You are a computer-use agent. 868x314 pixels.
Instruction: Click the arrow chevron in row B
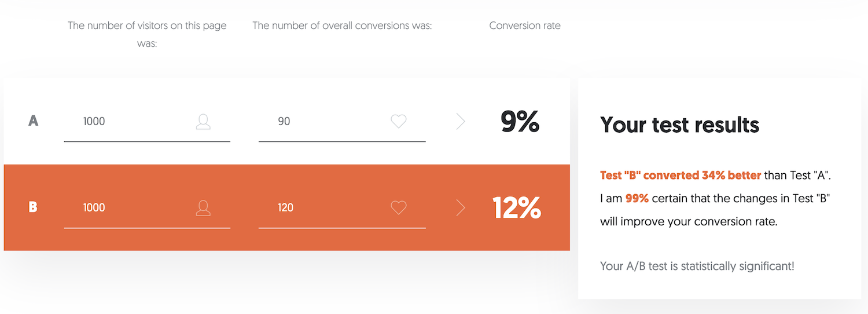pos(461,207)
